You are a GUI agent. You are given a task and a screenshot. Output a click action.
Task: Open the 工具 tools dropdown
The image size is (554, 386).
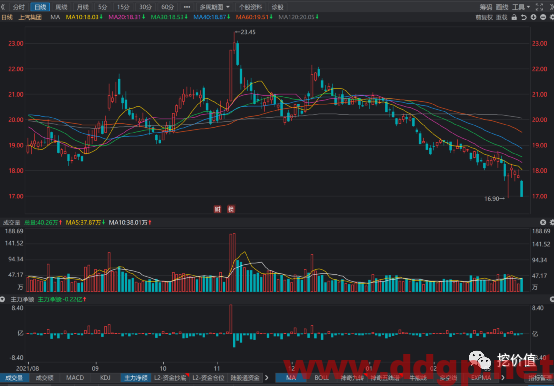[521, 7]
